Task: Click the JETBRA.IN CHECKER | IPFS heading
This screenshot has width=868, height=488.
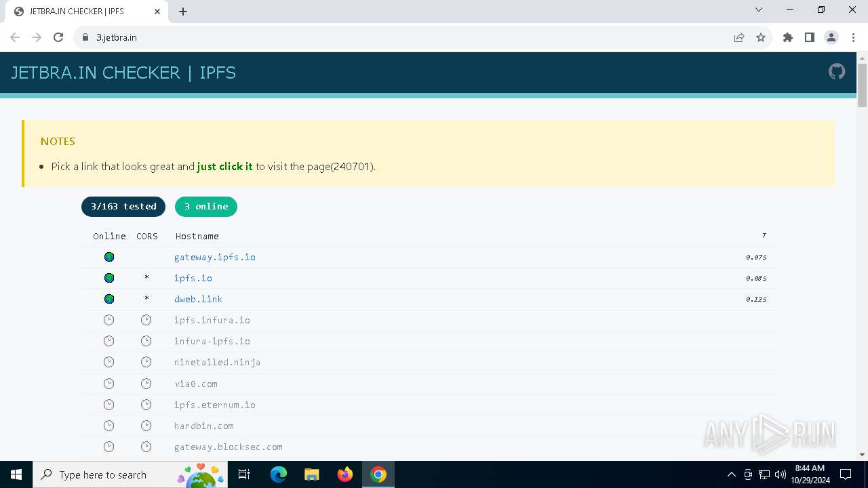Action: click(x=123, y=73)
